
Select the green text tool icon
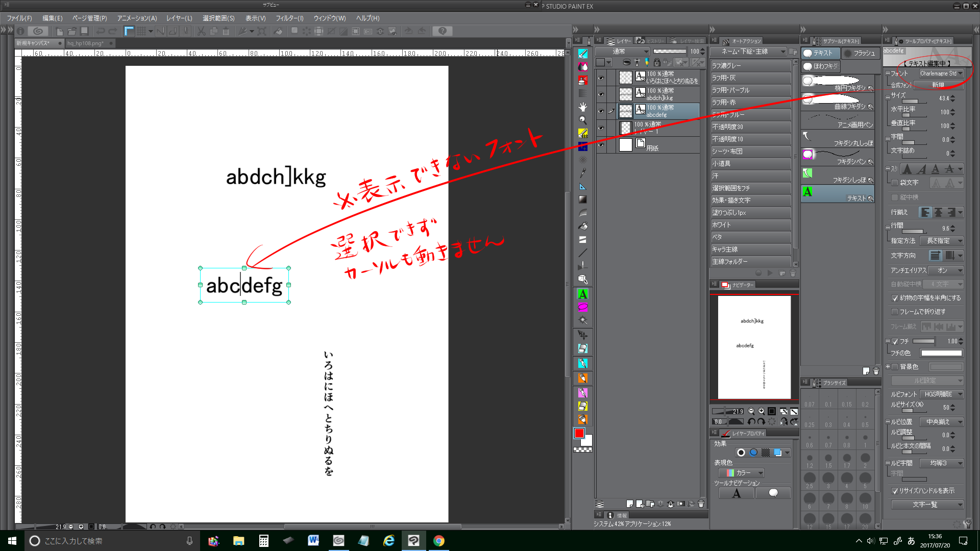[x=582, y=294]
